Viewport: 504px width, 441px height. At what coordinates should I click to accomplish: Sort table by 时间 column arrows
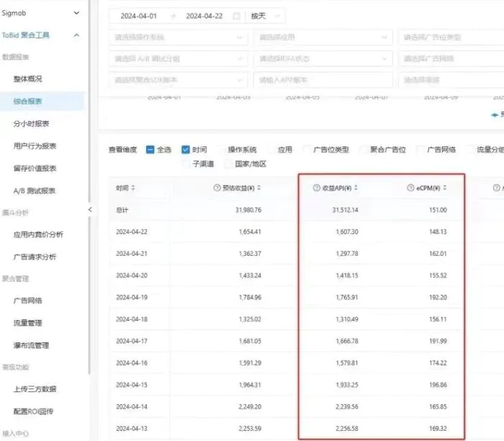click(133, 188)
